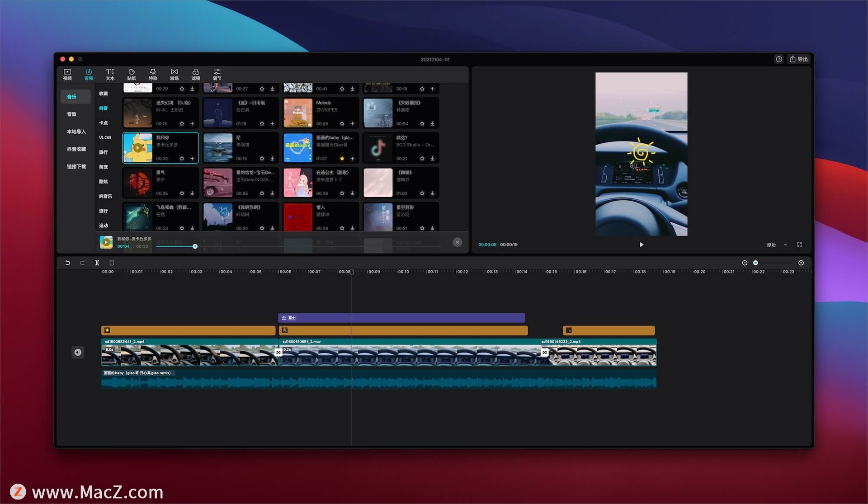Preview the 画画的baby song thumbnail

coord(297,148)
